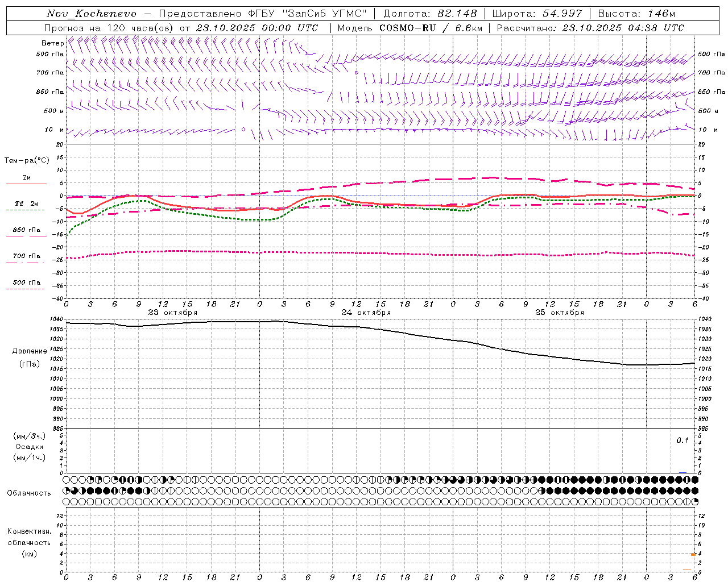Click the 'Модель COSMO-RU / 6.6км' label

point(410,28)
